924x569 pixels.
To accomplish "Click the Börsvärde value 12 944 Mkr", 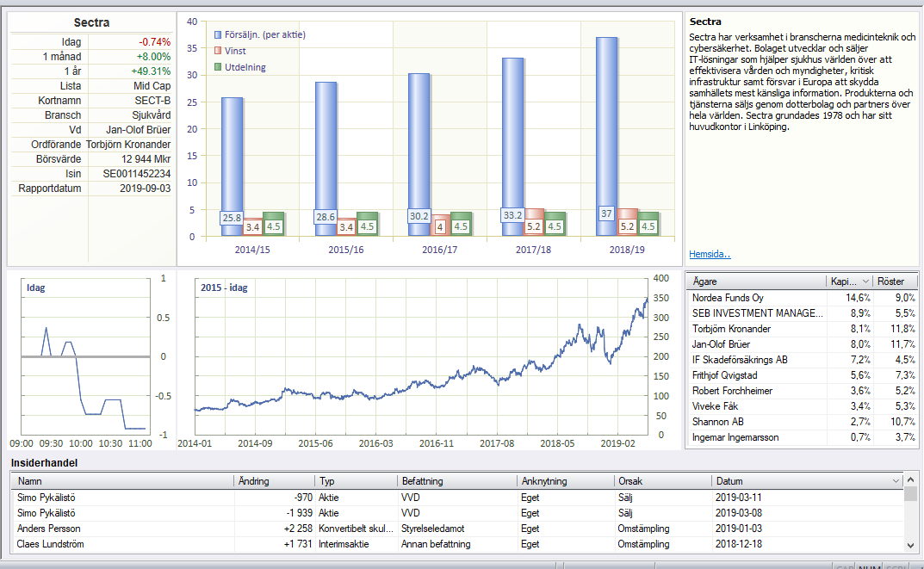I will [146, 159].
